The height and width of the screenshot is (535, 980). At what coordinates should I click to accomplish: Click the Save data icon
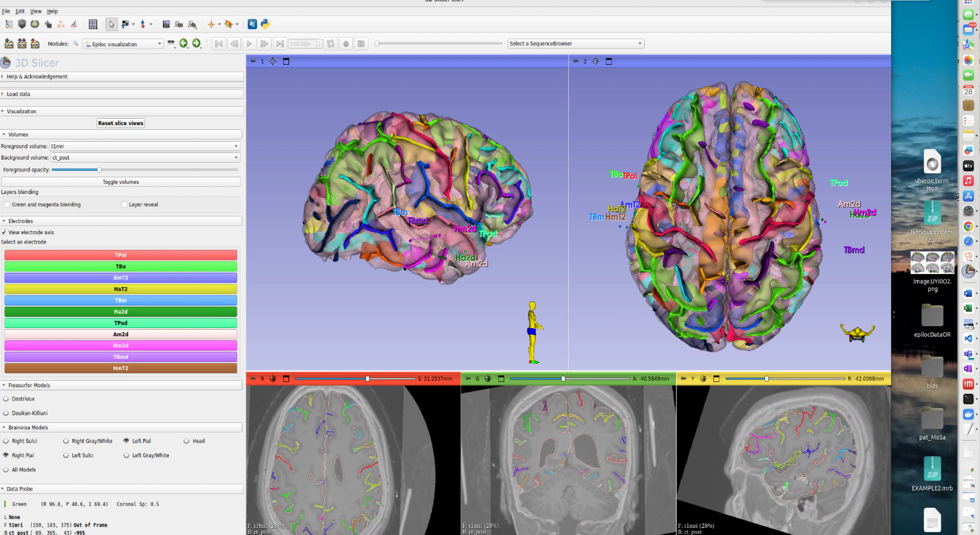click(35, 43)
